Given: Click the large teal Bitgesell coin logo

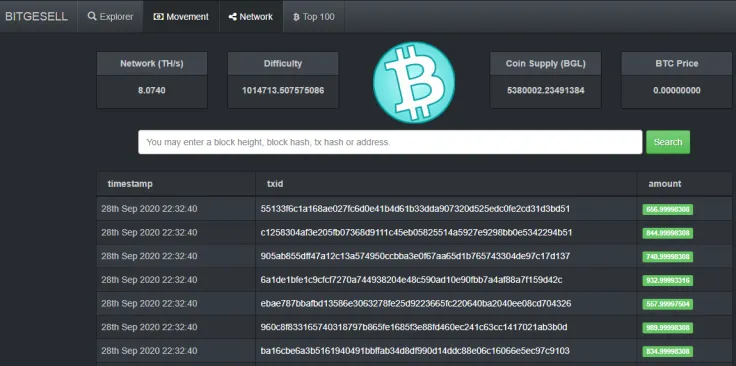Looking at the screenshot, I should tap(414, 82).
